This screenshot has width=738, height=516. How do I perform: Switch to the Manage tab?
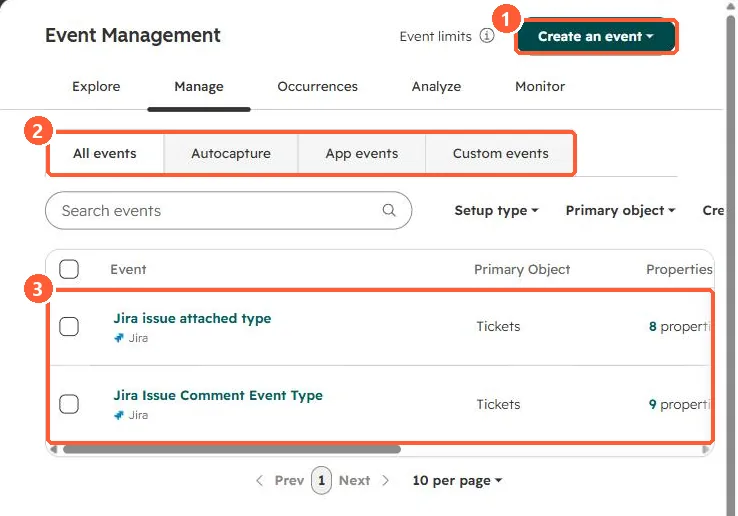tap(199, 87)
